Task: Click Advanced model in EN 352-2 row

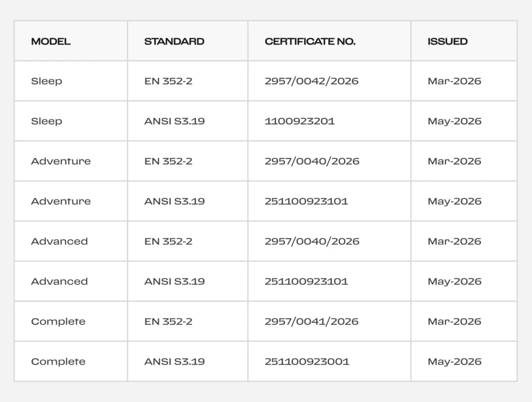Action: click(x=59, y=241)
